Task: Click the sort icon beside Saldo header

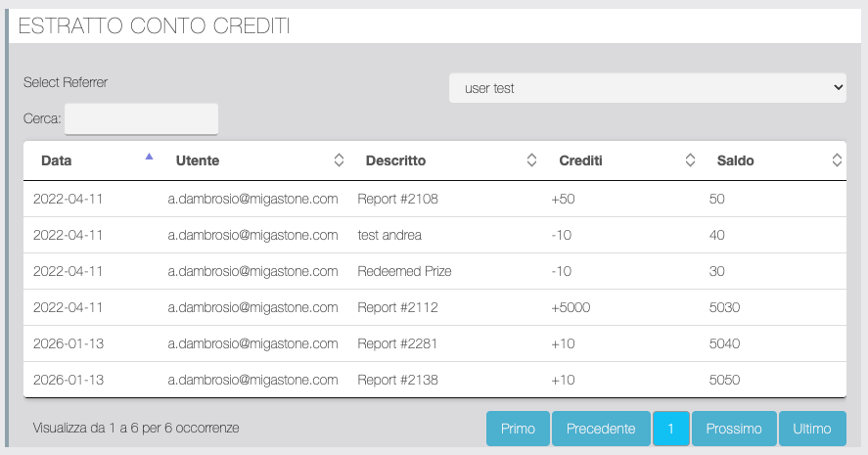Action: pos(837,160)
